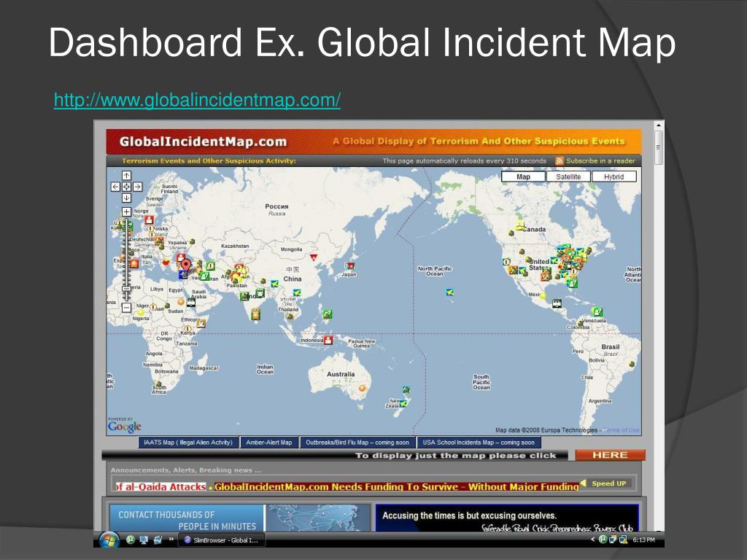Select the yellow marker next to Canada label
Image resolution: width=747 pixels, height=560 pixels.
tap(519, 226)
